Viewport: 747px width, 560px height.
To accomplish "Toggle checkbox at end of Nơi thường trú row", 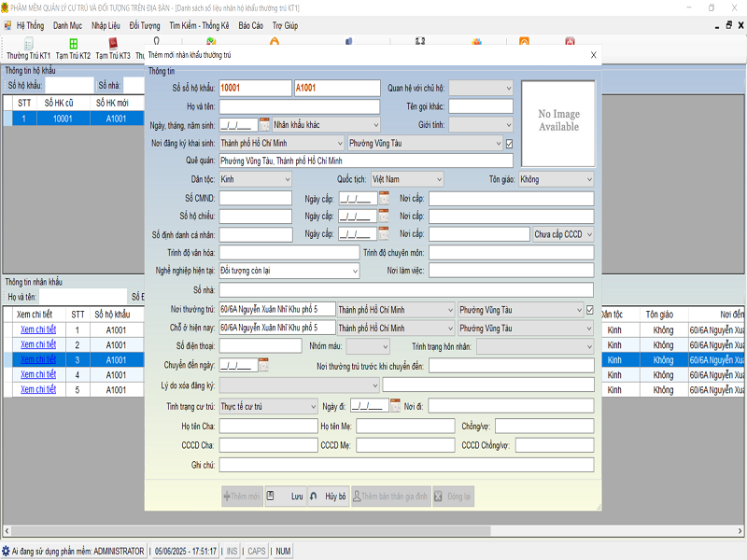I will point(590,310).
